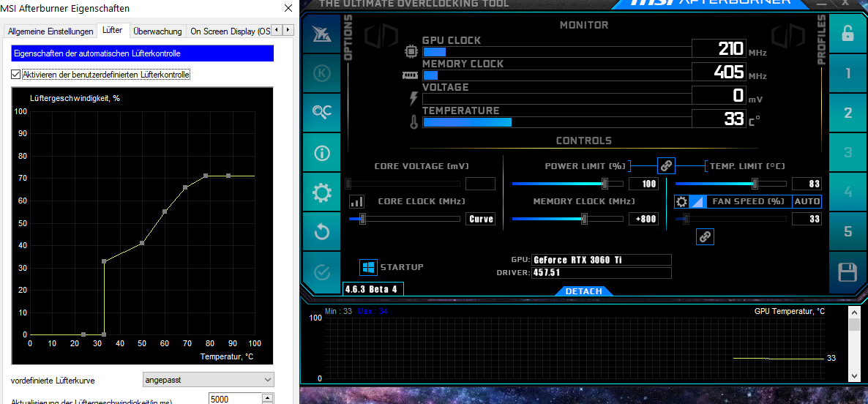This screenshot has height=404, width=868.
Task: Click the Power Limit slider handle
Action: coord(605,184)
